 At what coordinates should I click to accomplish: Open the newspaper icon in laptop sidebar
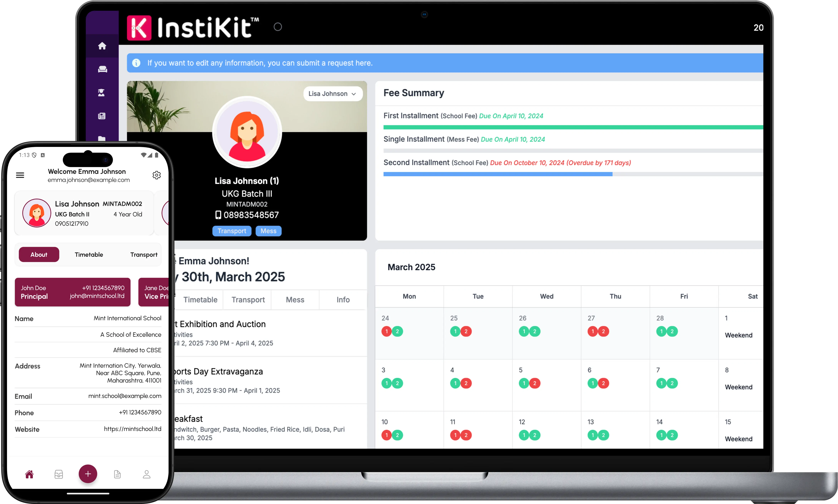tap(102, 116)
